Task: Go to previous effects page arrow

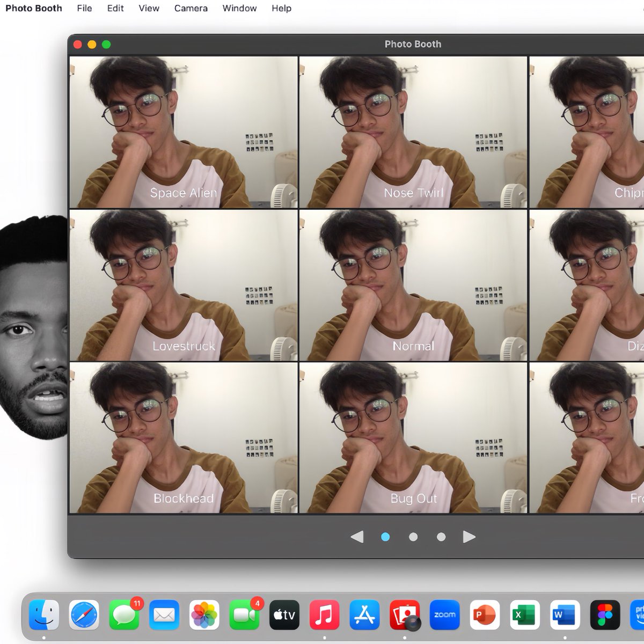Action: coord(357,537)
